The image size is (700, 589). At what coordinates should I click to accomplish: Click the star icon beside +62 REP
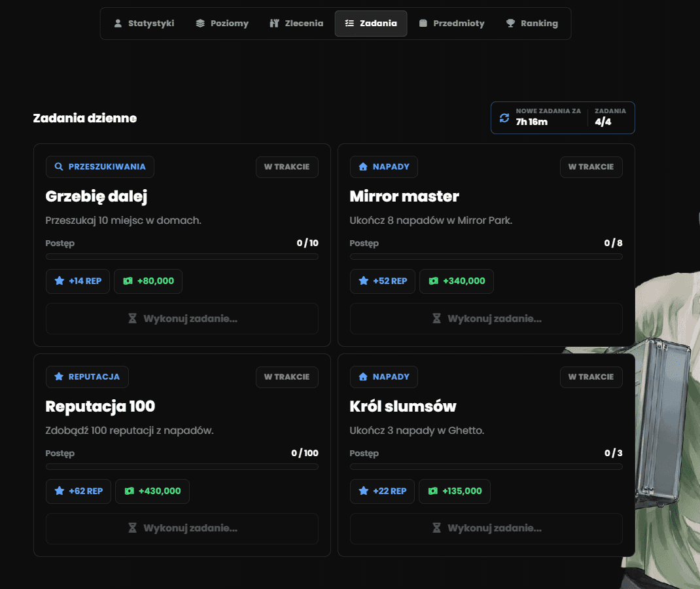pyautogui.click(x=60, y=491)
